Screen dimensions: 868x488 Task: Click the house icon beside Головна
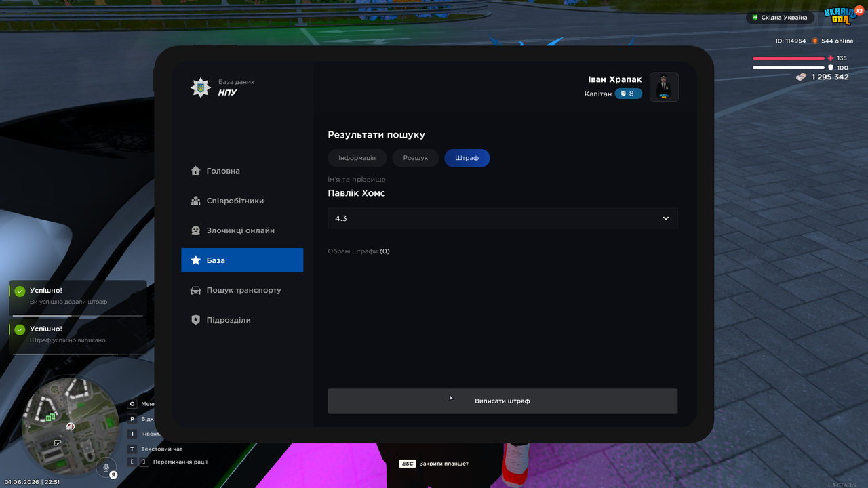pyautogui.click(x=195, y=171)
